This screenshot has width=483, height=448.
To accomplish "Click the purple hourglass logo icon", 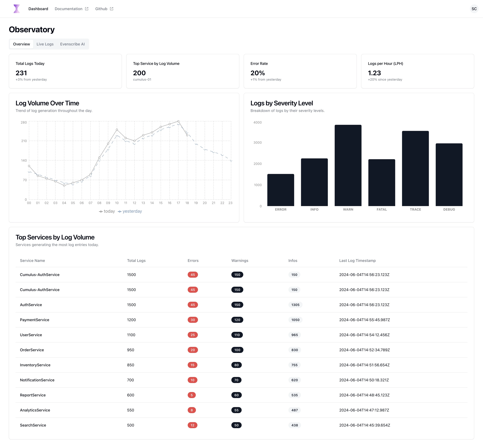I will point(16,9).
